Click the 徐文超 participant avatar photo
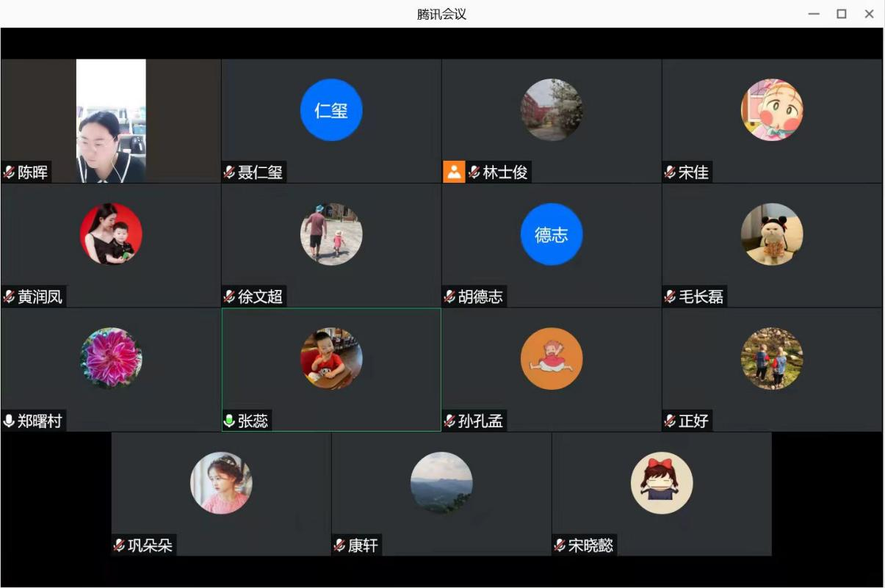Screen dimensions: 885x588 331,234
